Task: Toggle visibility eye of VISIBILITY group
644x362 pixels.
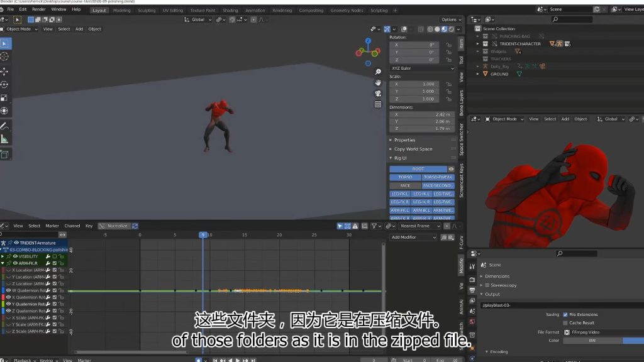Action: [x=15, y=256]
